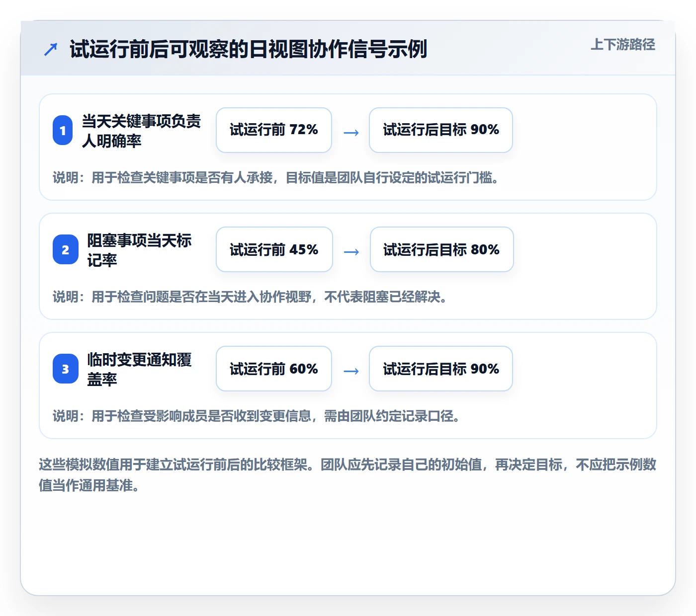
Task: Click the diagonal arrow icon beside the title
Action: click(x=51, y=49)
